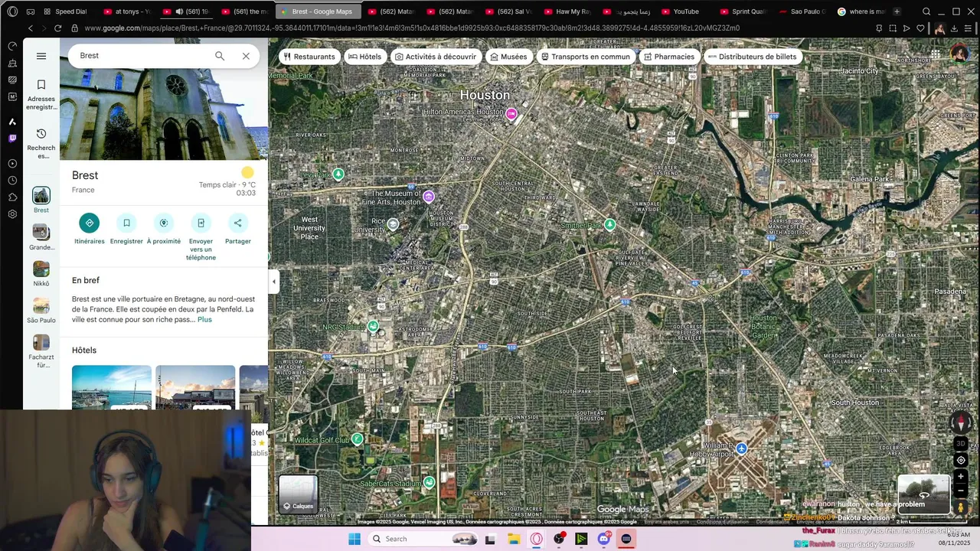The width and height of the screenshot is (980, 551).
Task: Open browser downloads icon
Action: 954,28
